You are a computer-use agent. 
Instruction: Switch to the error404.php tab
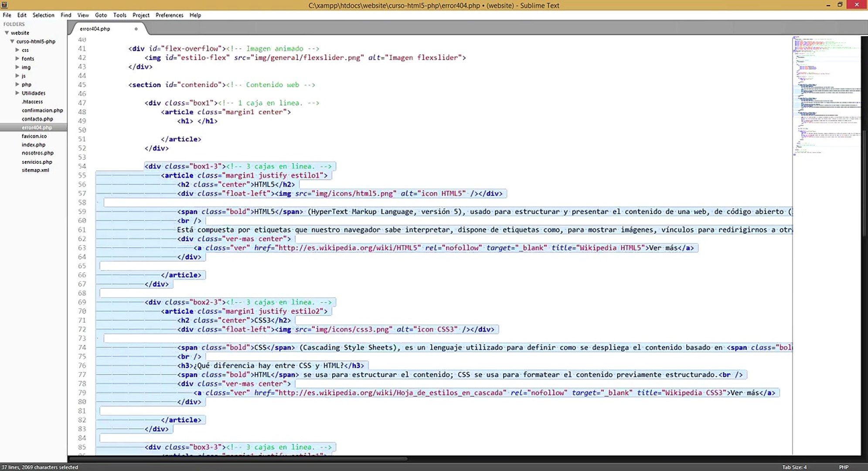pyautogui.click(x=95, y=29)
